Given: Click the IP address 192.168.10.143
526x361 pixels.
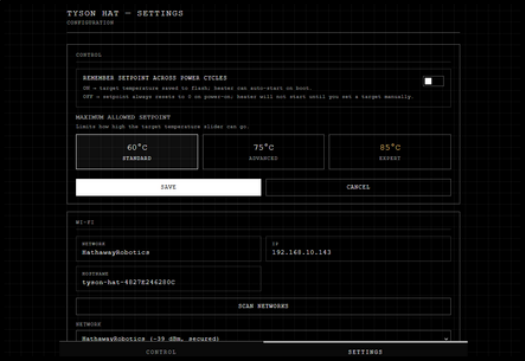Looking at the screenshot, I should (x=301, y=252).
